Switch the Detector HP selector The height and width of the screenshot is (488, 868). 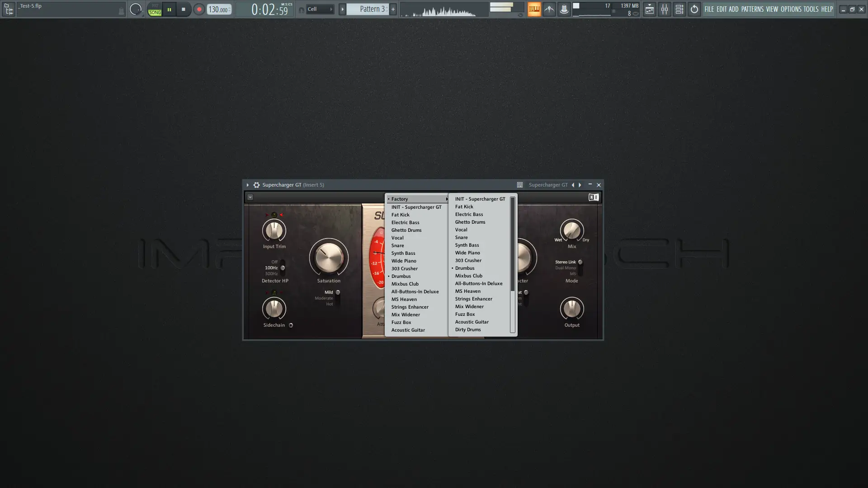[283, 268]
